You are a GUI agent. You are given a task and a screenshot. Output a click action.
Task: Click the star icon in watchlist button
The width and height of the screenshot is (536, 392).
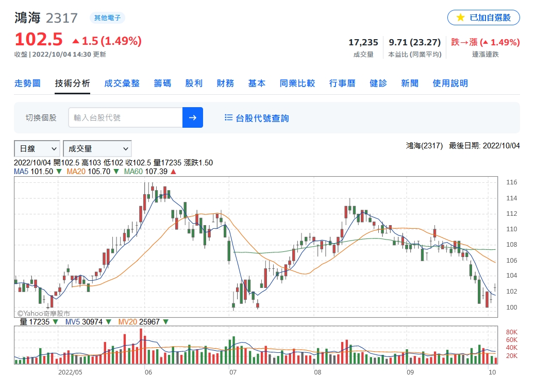pyautogui.click(x=460, y=18)
